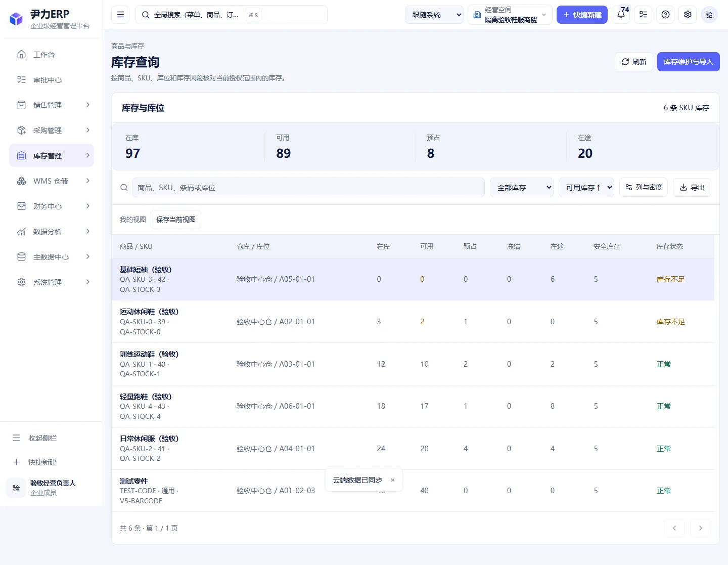Open the 验收经营负责人 profile entry
This screenshot has height=565, width=728.
51,488
